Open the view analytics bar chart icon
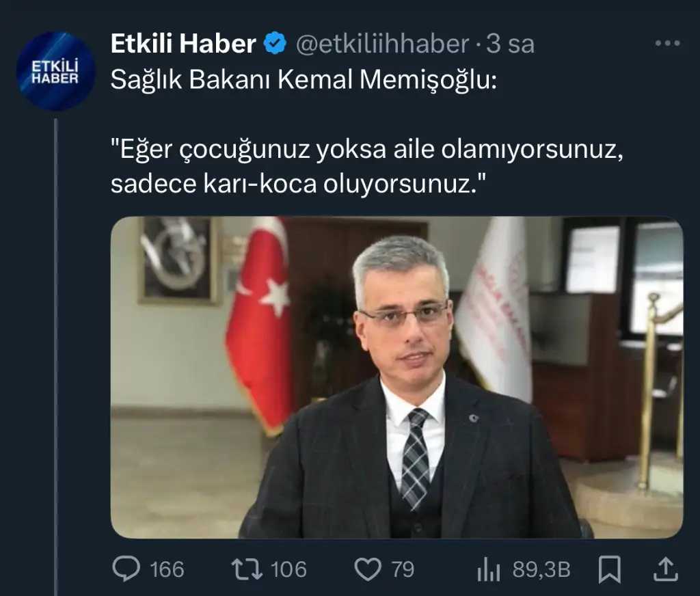The image size is (700, 596). click(x=489, y=570)
